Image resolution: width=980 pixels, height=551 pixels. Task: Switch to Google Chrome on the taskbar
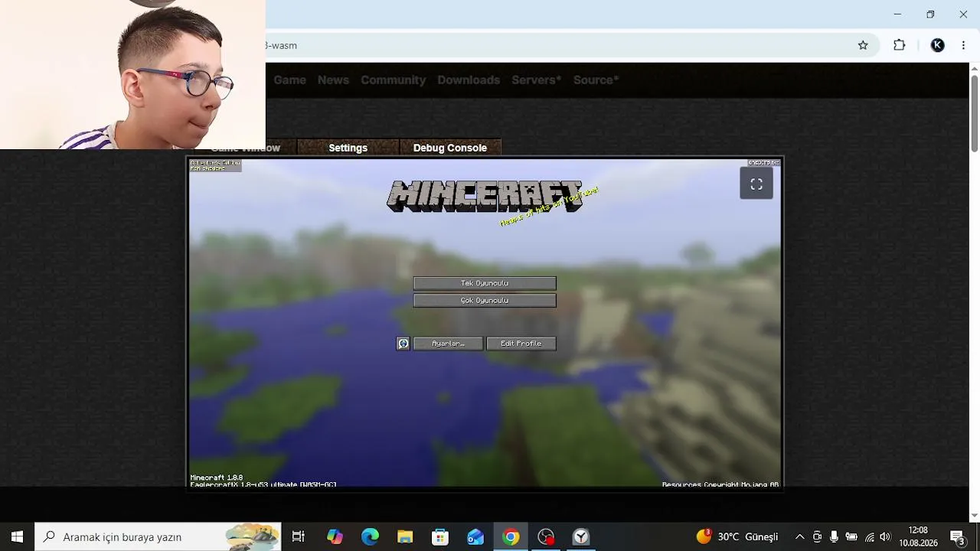tap(511, 536)
